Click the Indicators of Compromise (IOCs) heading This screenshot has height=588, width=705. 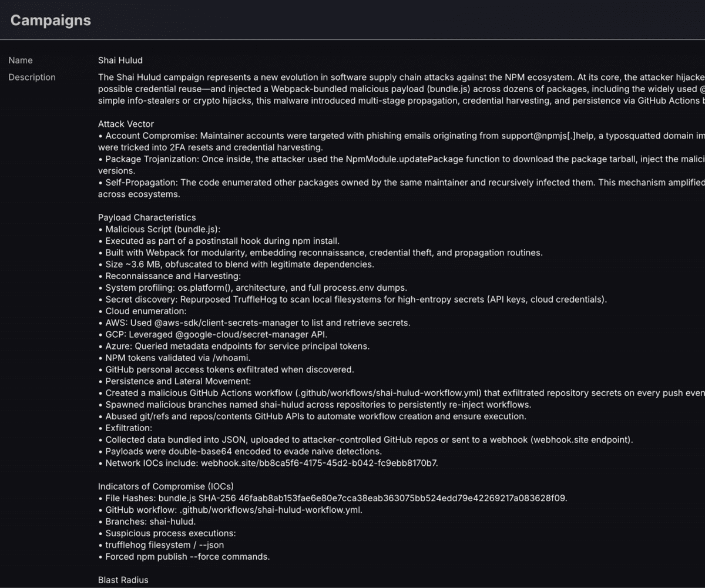166,486
